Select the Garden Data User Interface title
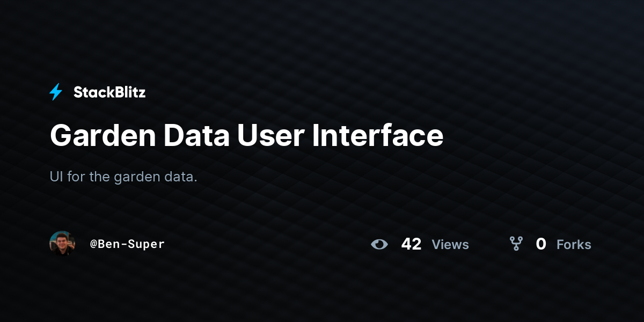Viewport: 644px width, 322px height. click(246, 136)
